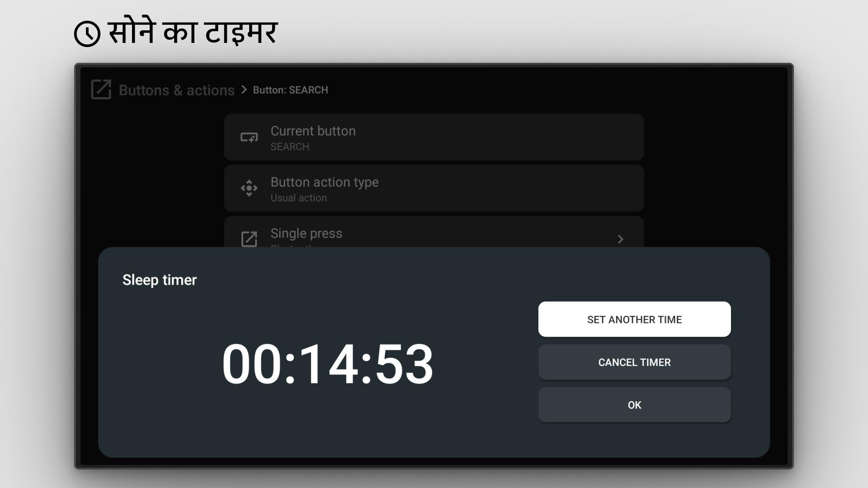This screenshot has width=868, height=488.
Task: Cancel the sleep timer
Action: pos(634,362)
